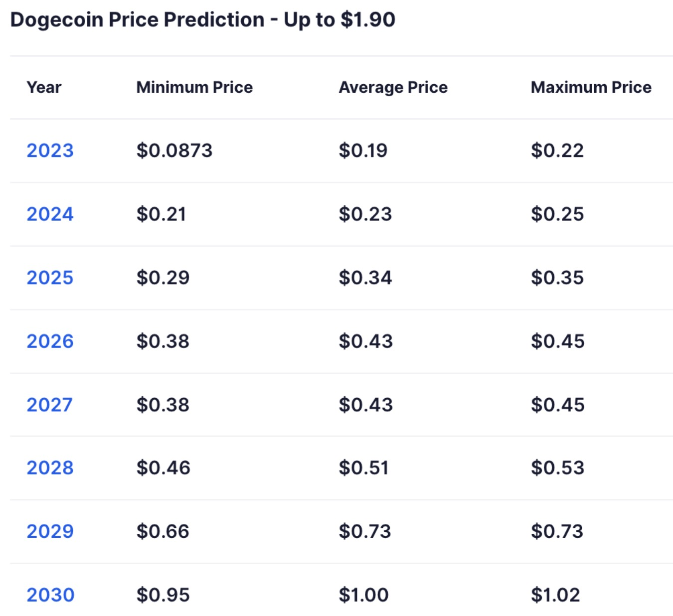Click the Maximum Price column header

click(x=591, y=87)
